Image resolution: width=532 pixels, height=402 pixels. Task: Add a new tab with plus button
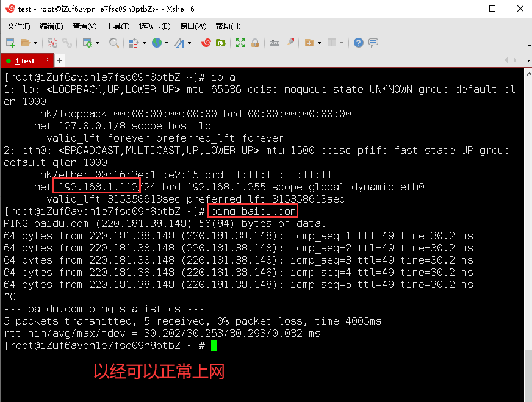coord(60,60)
